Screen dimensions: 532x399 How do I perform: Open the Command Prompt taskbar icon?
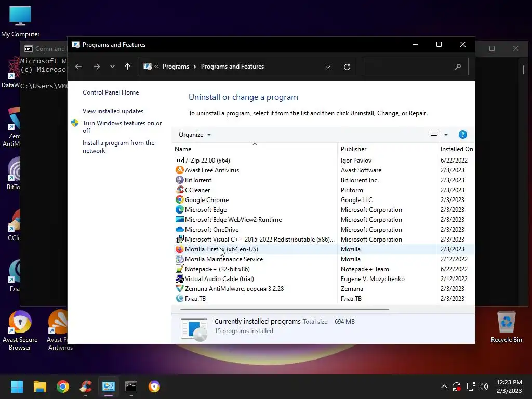tap(131, 387)
